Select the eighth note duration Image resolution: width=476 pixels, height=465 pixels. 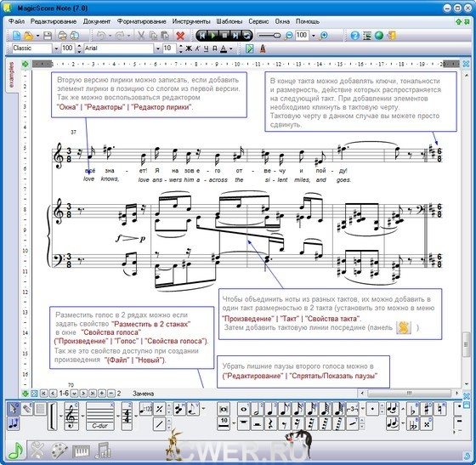coord(285,410)
